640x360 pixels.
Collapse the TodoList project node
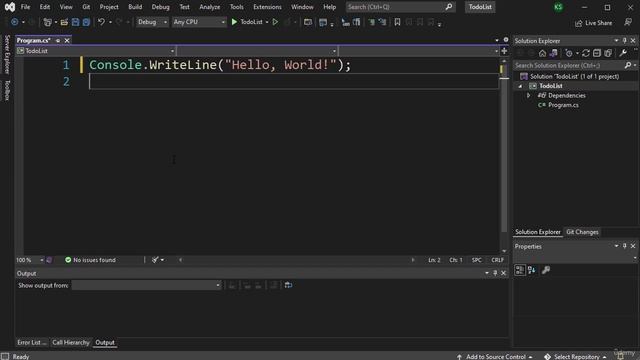pos(520,86)
